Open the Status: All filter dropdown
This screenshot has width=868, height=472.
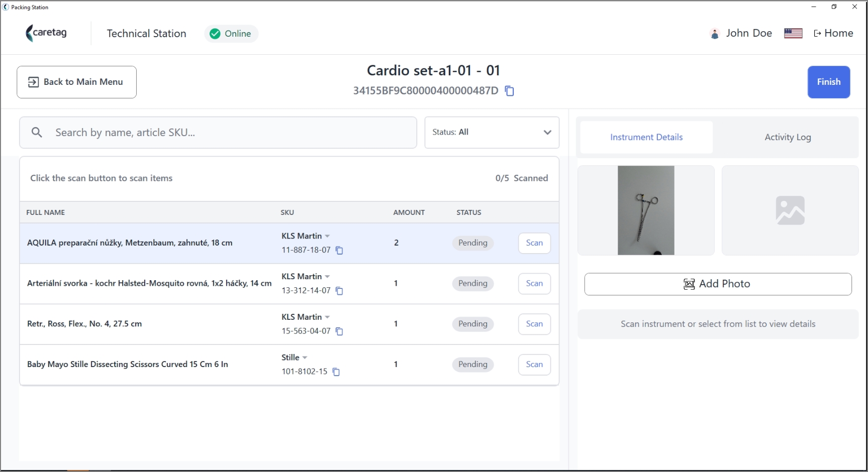[492, 133]
